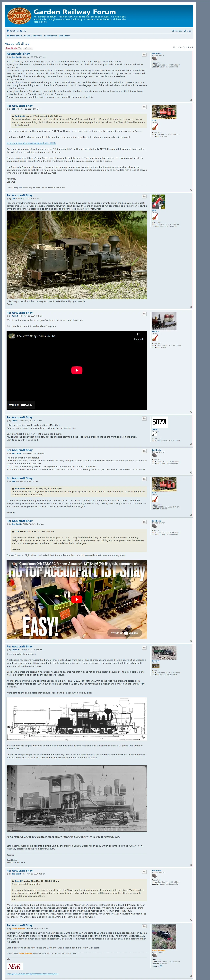Open the topic tools wrench dropdown
This screenshot has width=210, height=980.
28,48
